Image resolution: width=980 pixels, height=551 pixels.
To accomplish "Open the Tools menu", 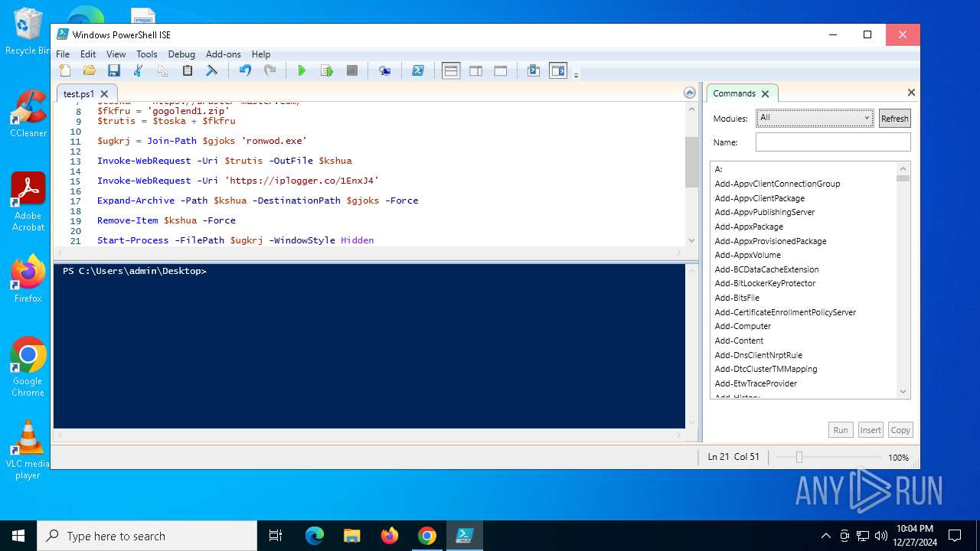I will click(147, 54).
